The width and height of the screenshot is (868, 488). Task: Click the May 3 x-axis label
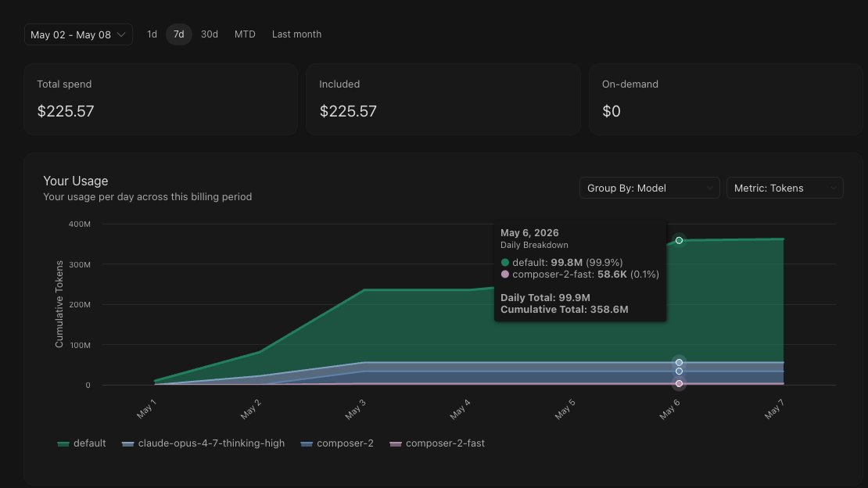355,409
